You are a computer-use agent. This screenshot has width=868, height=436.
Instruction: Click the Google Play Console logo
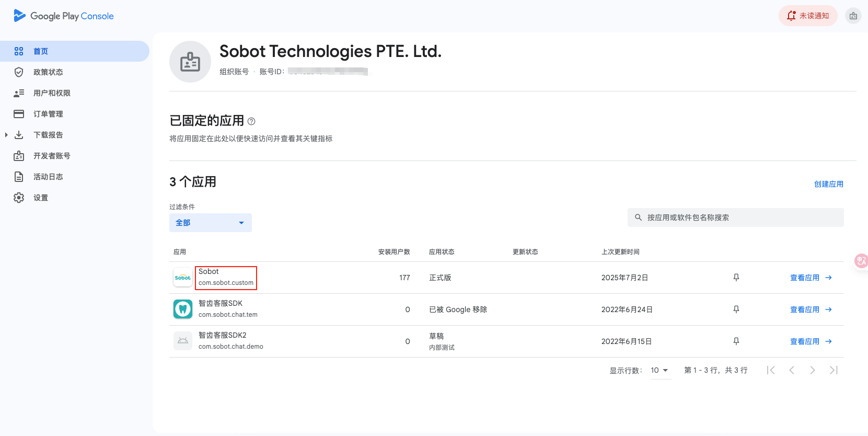(64, 16)
